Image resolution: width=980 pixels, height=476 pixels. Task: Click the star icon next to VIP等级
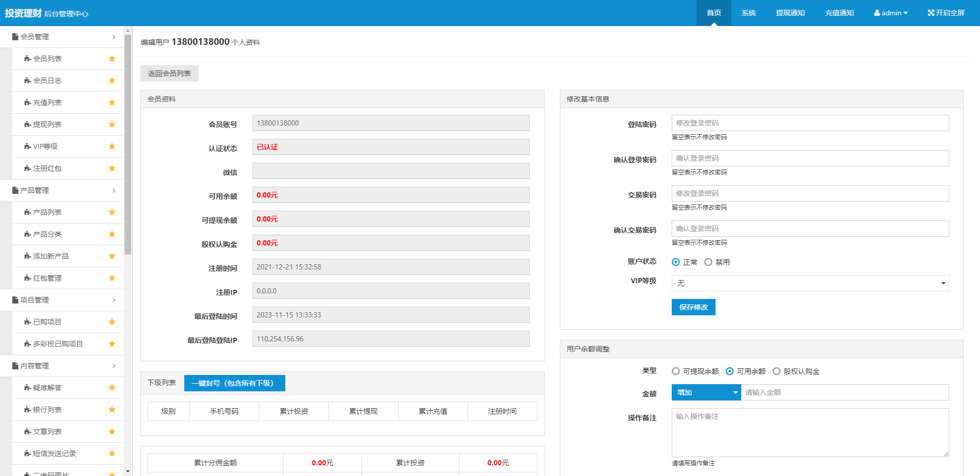[x=112, y=146]
